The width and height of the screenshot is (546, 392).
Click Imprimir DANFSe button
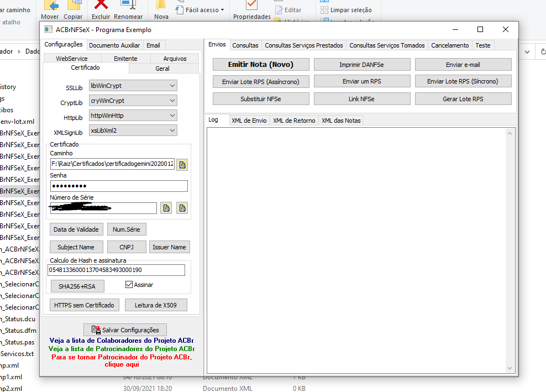coord(362,65)
